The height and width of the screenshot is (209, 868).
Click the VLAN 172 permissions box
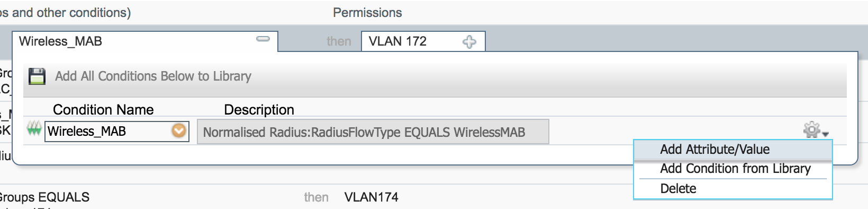423,41
